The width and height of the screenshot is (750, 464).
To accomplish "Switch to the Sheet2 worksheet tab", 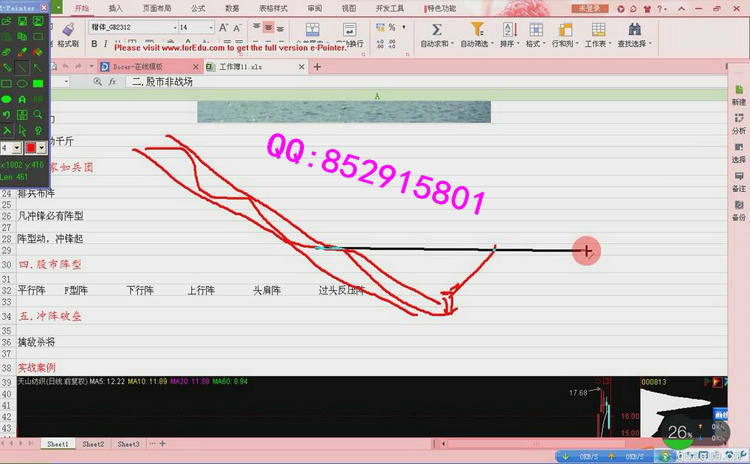I will point(93,443).
